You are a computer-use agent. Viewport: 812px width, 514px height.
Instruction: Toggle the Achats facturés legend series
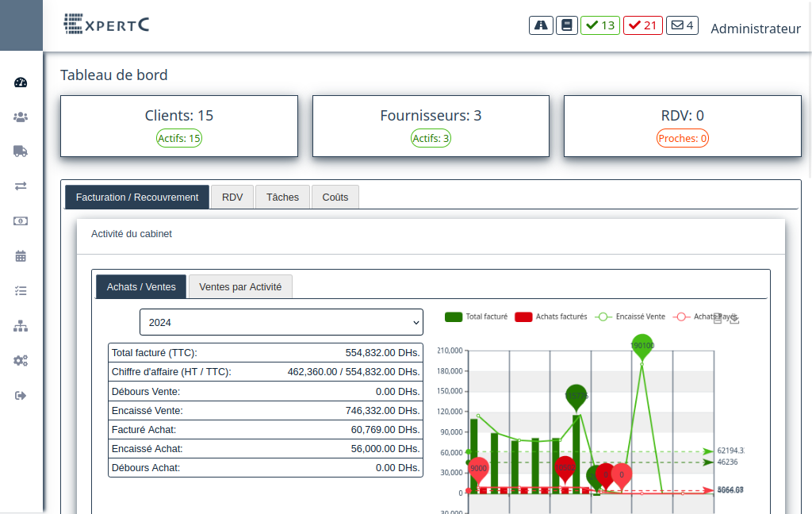pos(551,316)
